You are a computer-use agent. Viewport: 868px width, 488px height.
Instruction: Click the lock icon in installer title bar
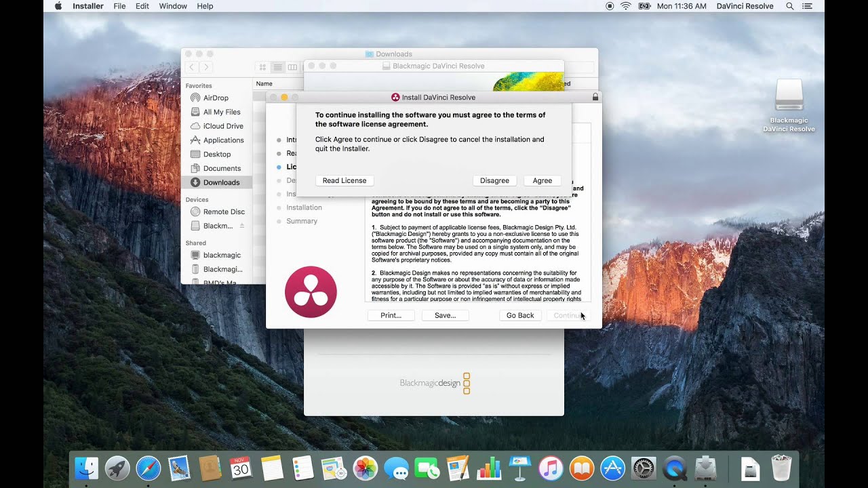click(595, 97)
